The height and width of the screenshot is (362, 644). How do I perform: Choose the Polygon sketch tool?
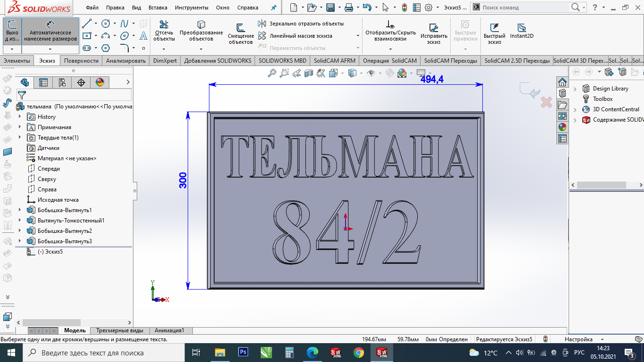click(106, 48)
